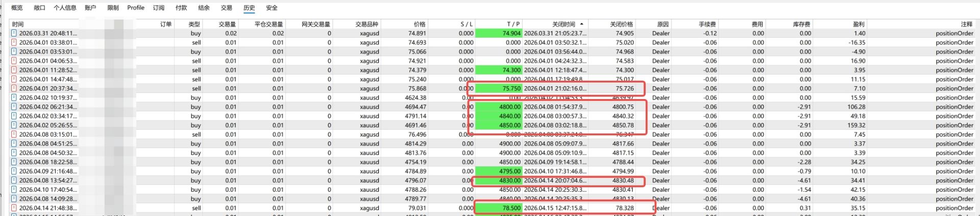The width and height of the screenshot is (980, 216).
Task: Click the 交易品种 column header
Action: 367,24
